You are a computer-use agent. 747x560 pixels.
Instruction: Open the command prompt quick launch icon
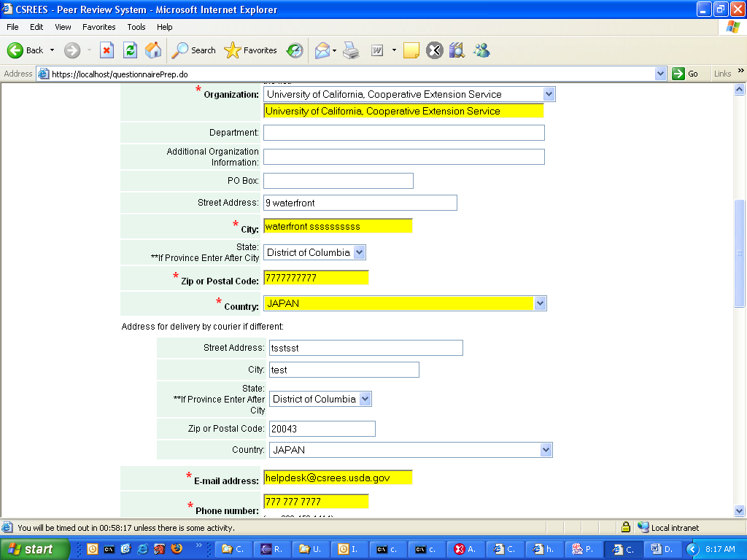tap(109, 549)
